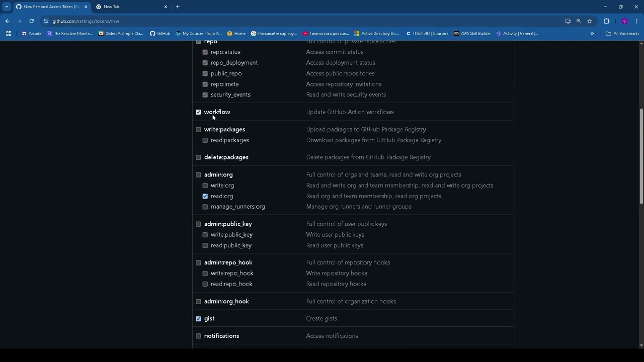Open the All Bookmarks folder

pos(622,34)
